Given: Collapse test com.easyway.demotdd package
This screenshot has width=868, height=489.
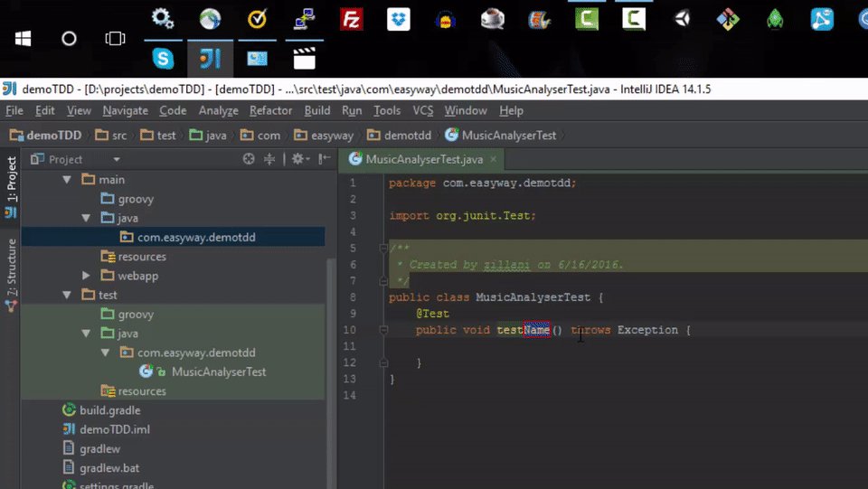Looking at the screenshot, I should pyautogui.click(x=105, y=353).
